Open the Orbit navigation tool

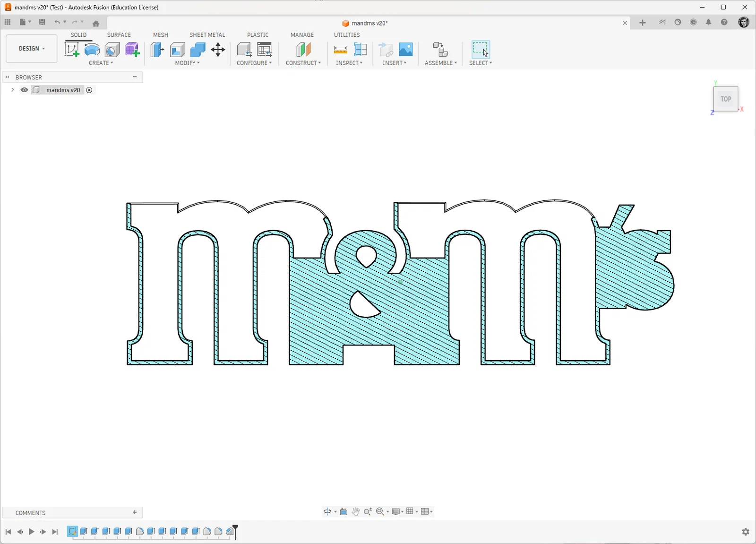tap(327, 511)
